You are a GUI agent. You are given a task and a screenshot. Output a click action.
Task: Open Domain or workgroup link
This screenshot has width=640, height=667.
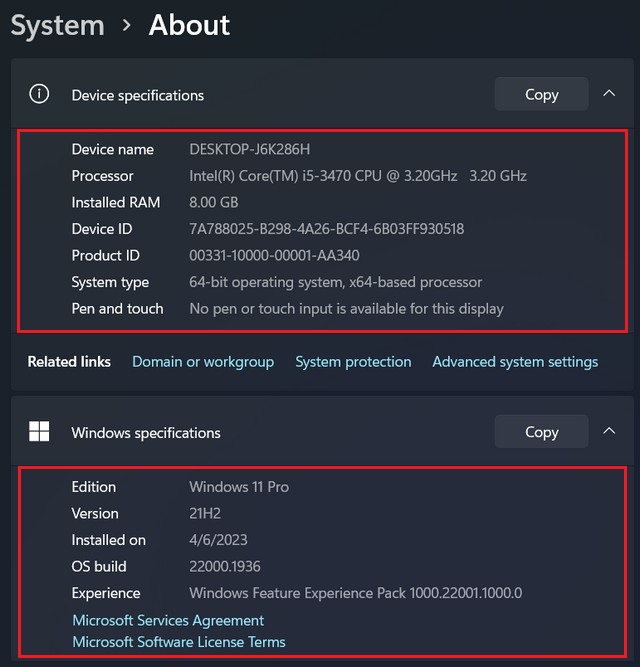(x=203, y=362)
